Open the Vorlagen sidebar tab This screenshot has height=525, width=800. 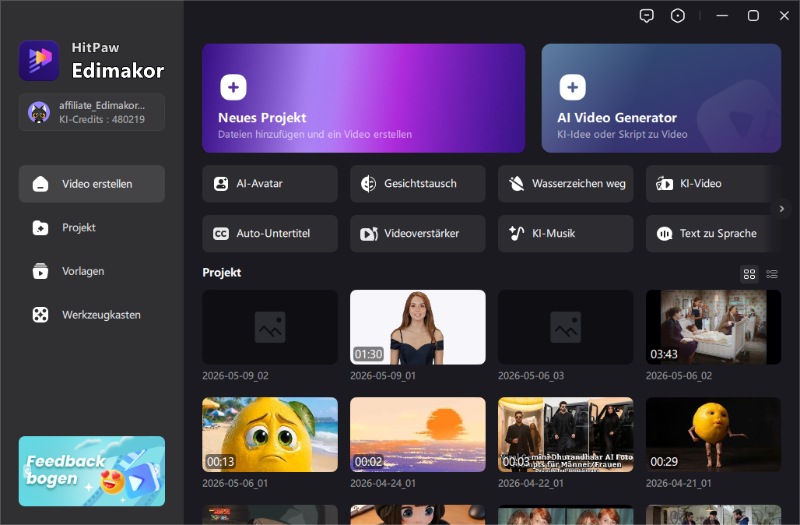pos(92,271)
